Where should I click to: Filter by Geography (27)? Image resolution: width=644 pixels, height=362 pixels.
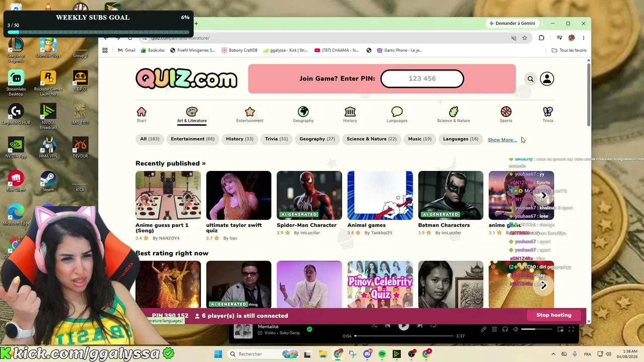(317, 139)
